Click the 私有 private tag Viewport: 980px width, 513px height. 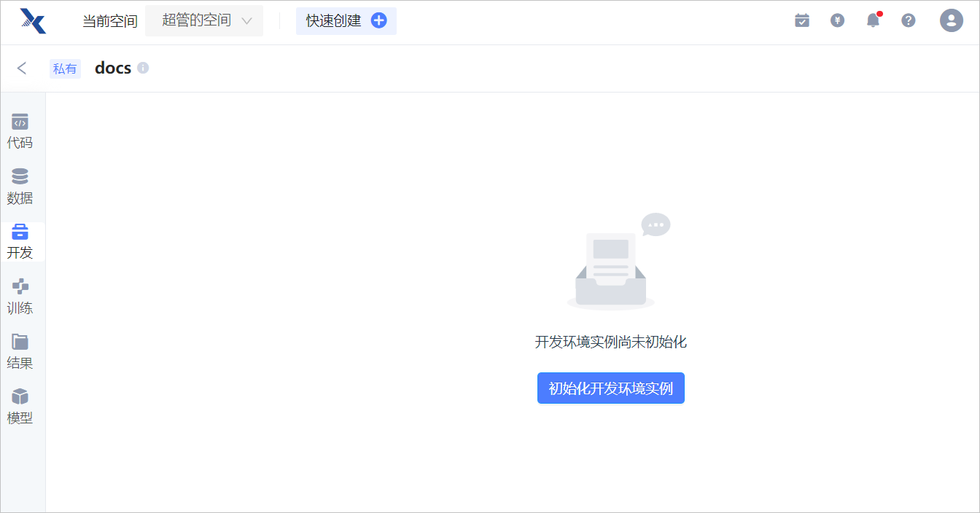[65, 68]
